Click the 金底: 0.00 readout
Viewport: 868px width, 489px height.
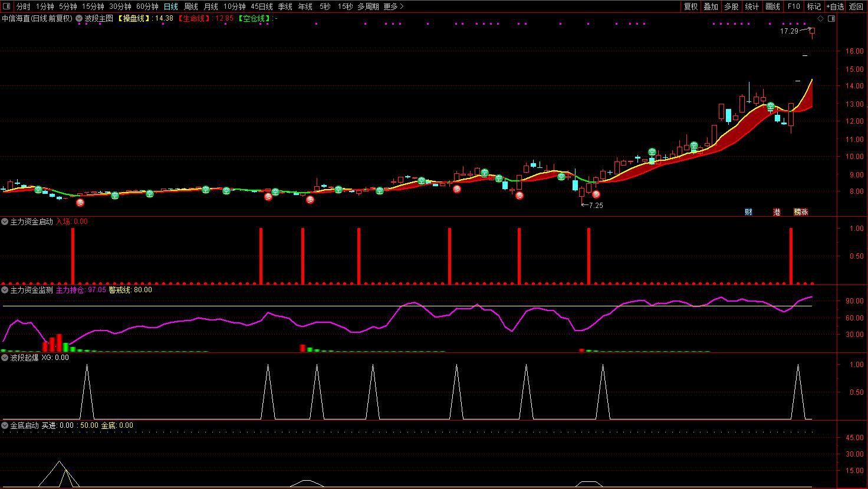[117, 425]
